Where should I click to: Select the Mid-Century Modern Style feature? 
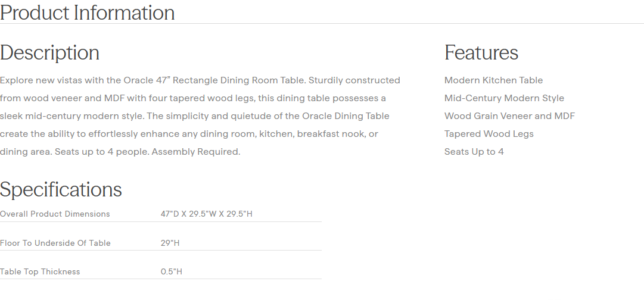504,98
